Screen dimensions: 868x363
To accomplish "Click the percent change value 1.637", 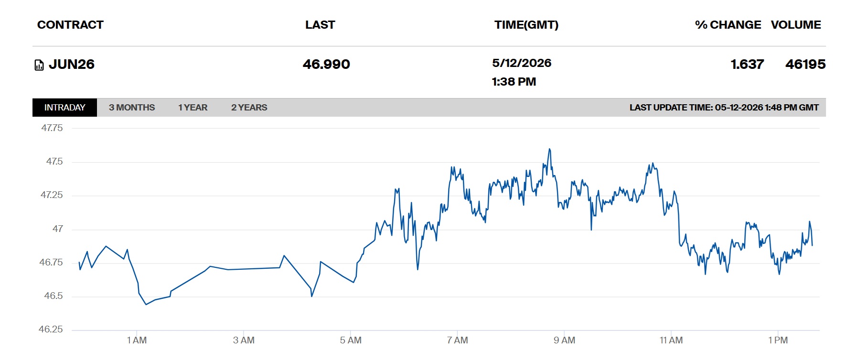I will [747, 65].
